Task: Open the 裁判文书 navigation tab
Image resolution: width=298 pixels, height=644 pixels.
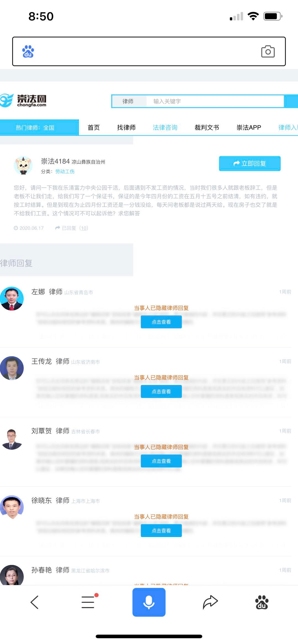Action: click(x=207, y=128)
